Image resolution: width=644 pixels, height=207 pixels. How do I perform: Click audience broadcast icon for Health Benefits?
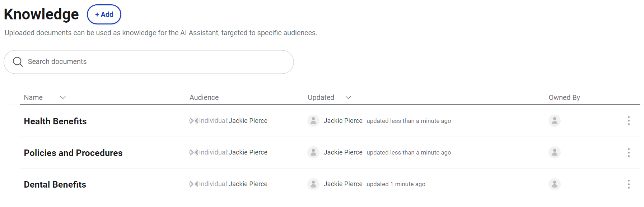coord(194,121)
